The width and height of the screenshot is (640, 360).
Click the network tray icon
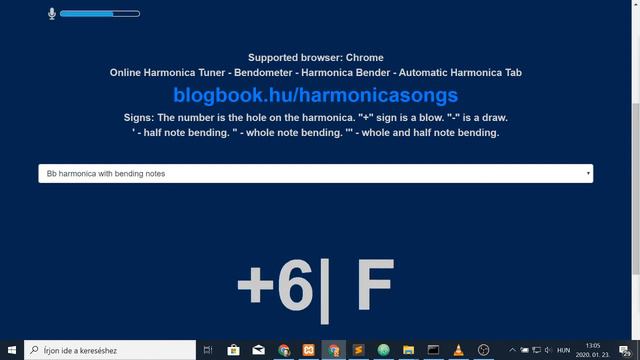(537, 350)
